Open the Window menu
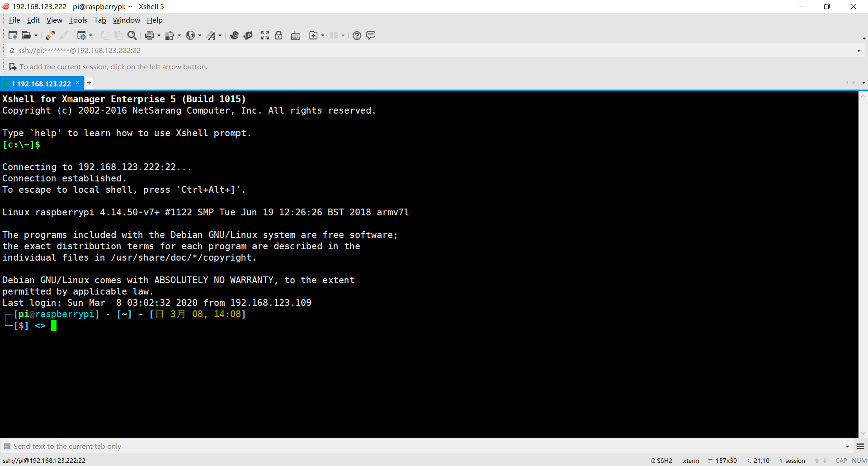 point(127,20)
